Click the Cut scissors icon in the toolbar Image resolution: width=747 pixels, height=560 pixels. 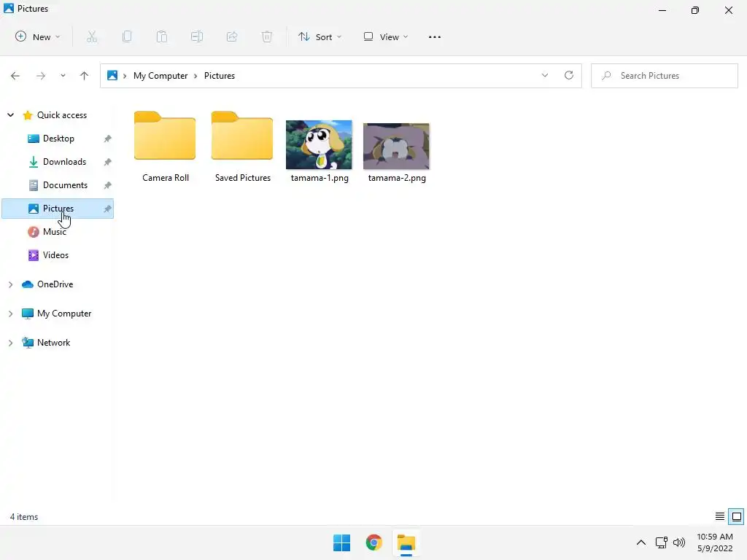pos(92,36)
